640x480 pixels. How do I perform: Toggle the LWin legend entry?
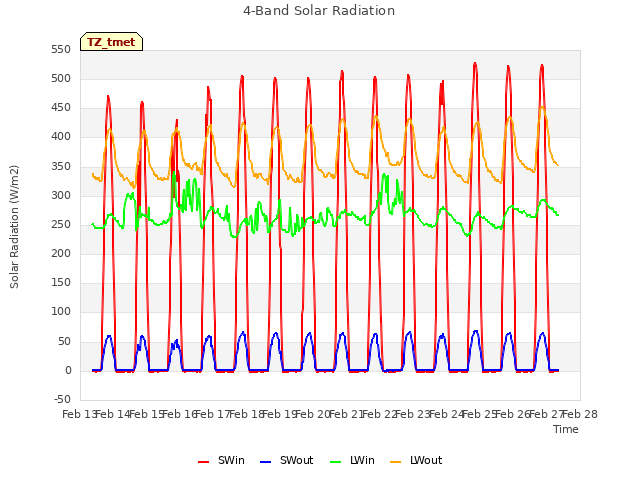coord(352,460)
